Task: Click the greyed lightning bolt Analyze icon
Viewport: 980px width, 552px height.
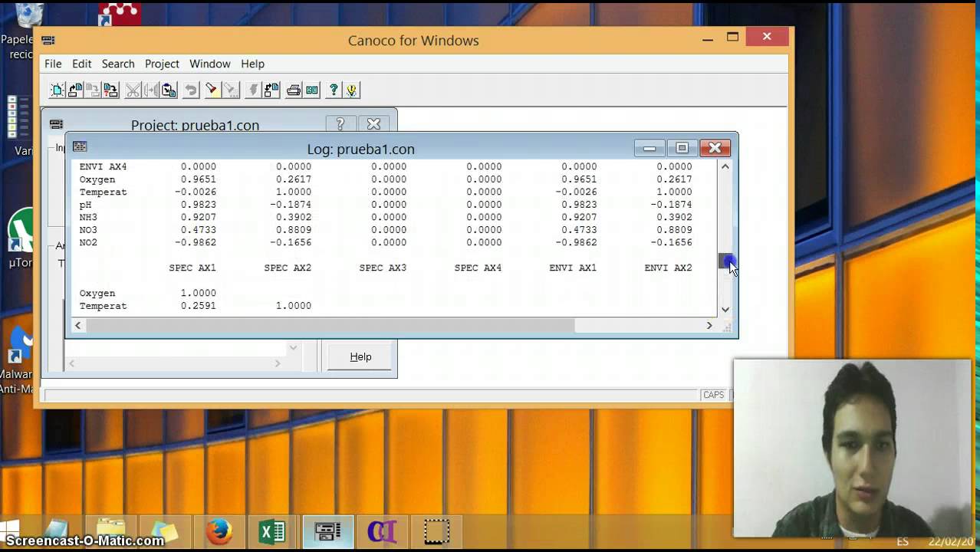Action: coord(253,90)
